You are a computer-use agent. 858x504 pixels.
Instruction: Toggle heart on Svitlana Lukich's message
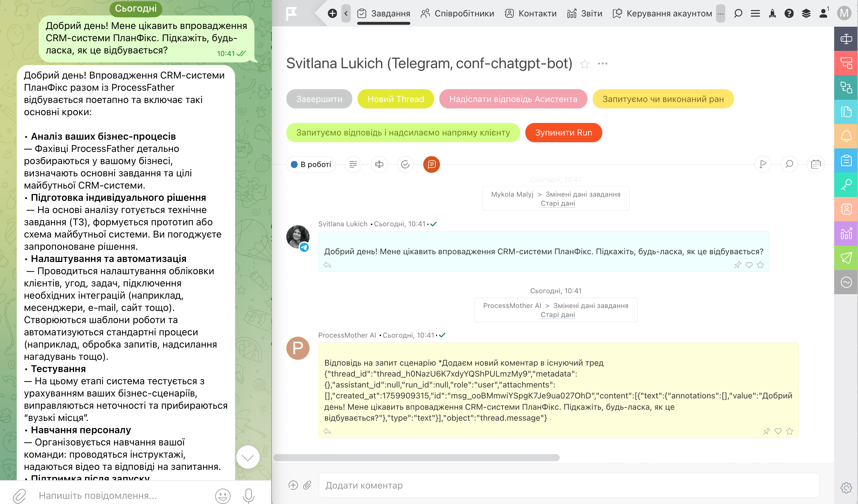pos(749,265)
